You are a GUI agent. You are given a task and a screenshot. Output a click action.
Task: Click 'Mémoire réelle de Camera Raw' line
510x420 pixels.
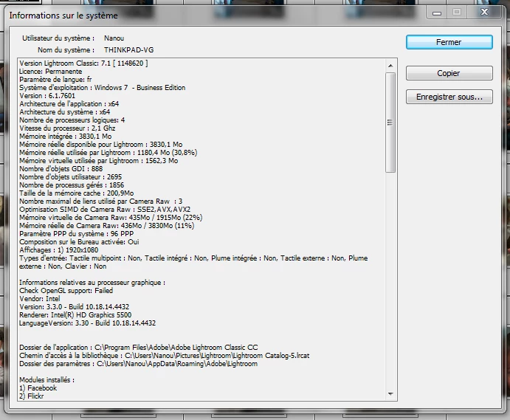pyautogui.click(x=107, y=226)
